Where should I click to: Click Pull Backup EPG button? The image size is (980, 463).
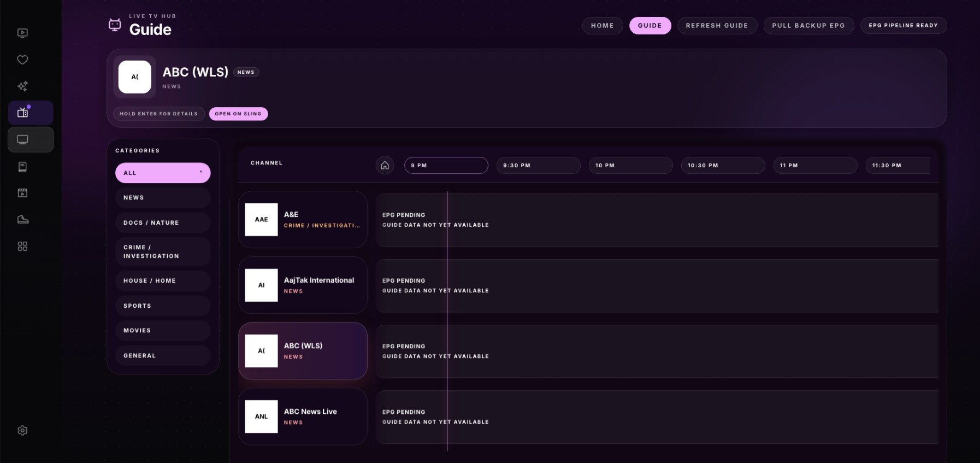(808, 26)
